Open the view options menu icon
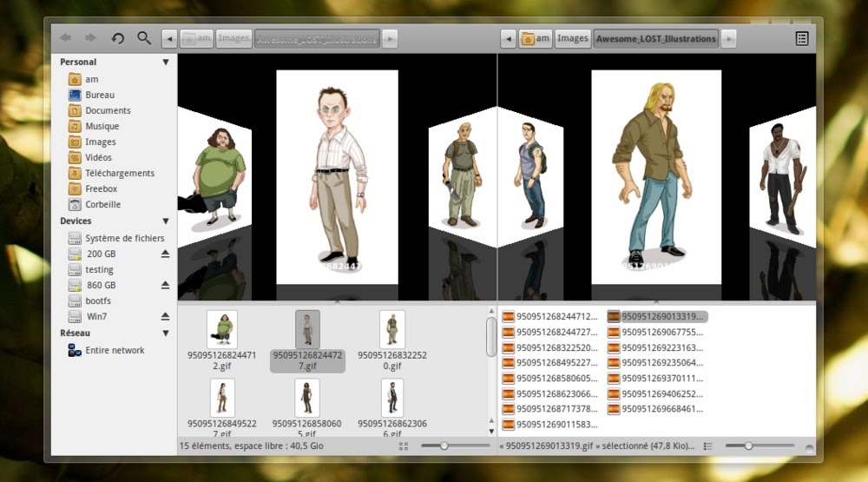This screenshot has width=868, height=482. click(x=802, y=38)
